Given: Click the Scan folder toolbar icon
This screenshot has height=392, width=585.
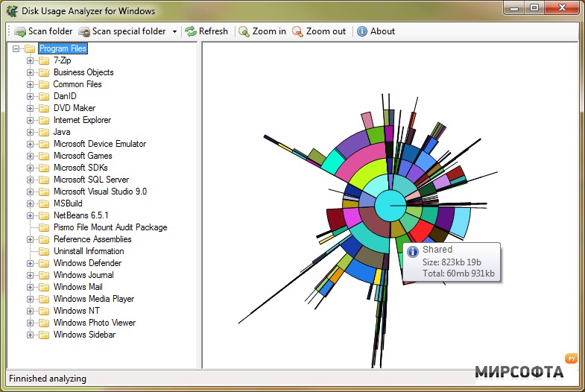Looking at the screenshot, I should (20, 32).
